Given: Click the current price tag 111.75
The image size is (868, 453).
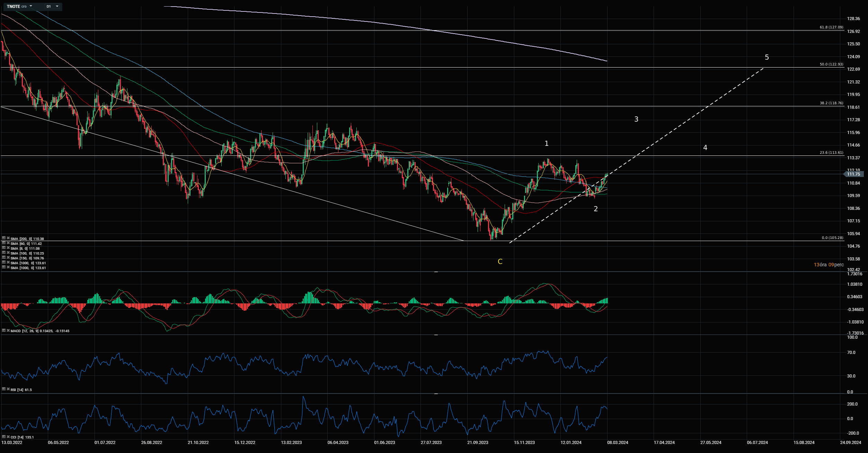Looking at the screenshot, I should tap(854, 174).
